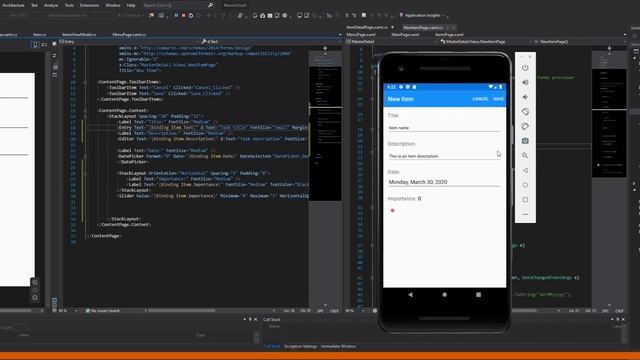
Task: Zoom out the XAML previewer with bottom magnifier
Action: [35, 298]
